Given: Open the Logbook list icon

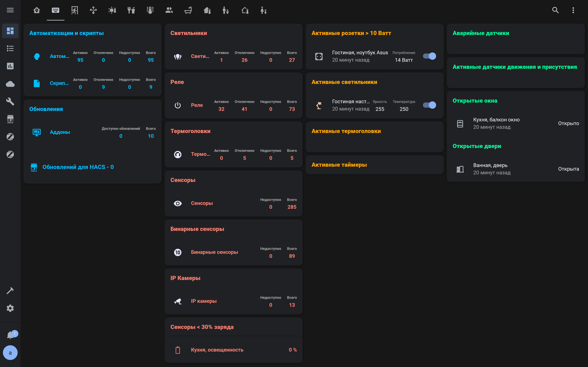Looking at the screenshot, I should click(10, 48).
